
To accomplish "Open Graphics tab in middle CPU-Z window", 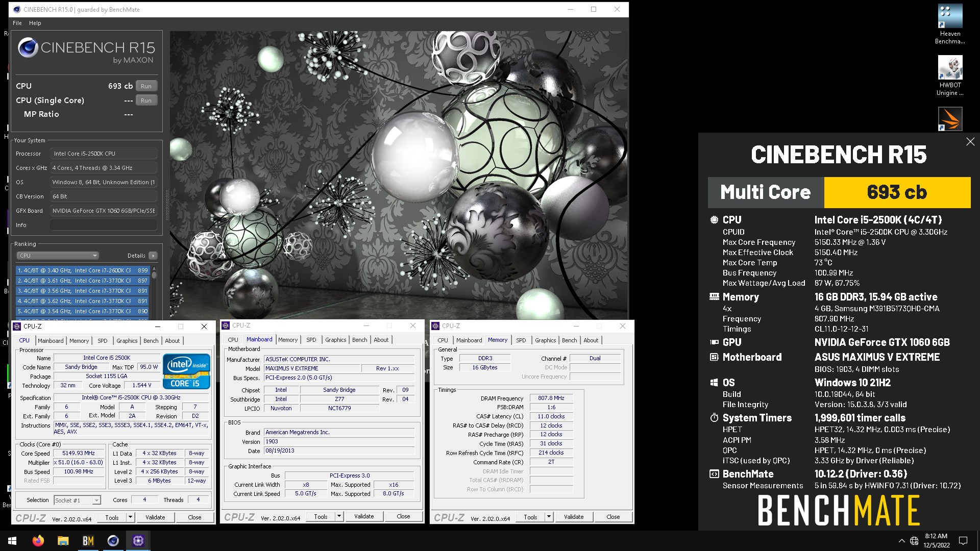I will [x=335, y=340].
